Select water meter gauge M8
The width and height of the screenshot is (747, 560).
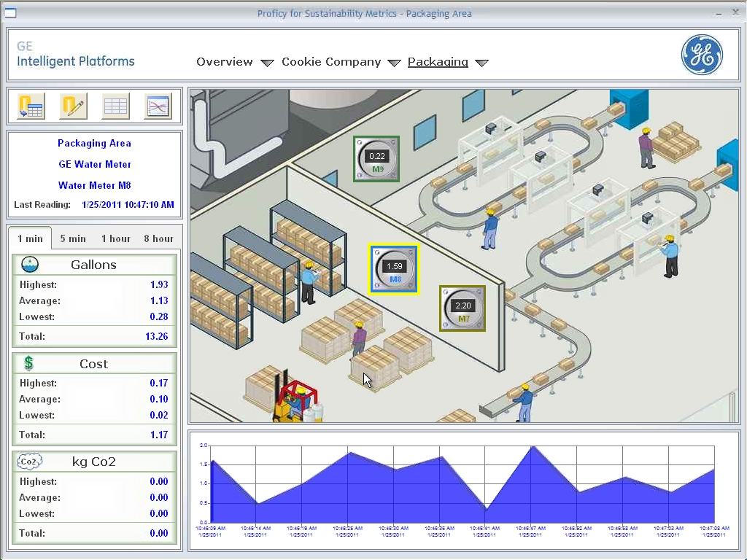pyautogui.click(x=394, y=269)
